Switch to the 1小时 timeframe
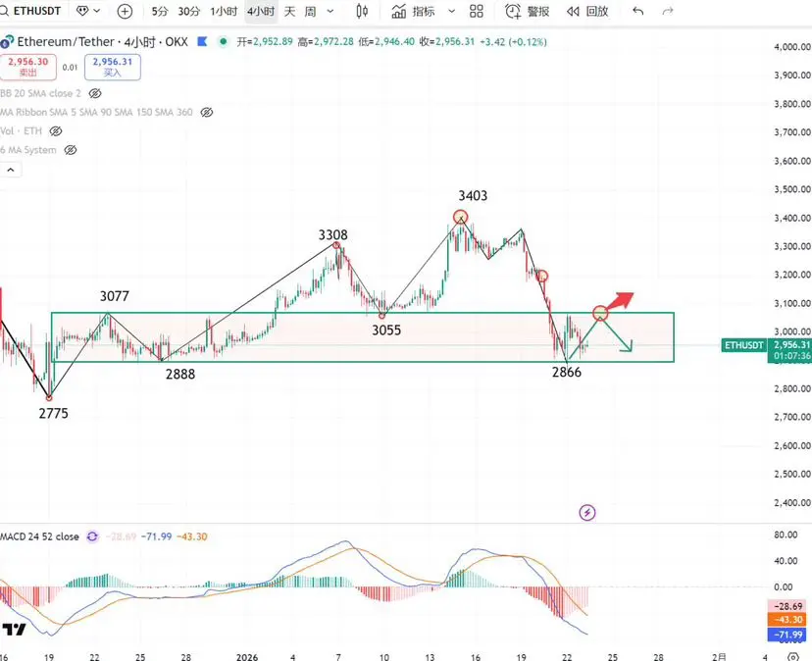The height and width of the screenshot is (661, 812). click(x=224, y=12)
